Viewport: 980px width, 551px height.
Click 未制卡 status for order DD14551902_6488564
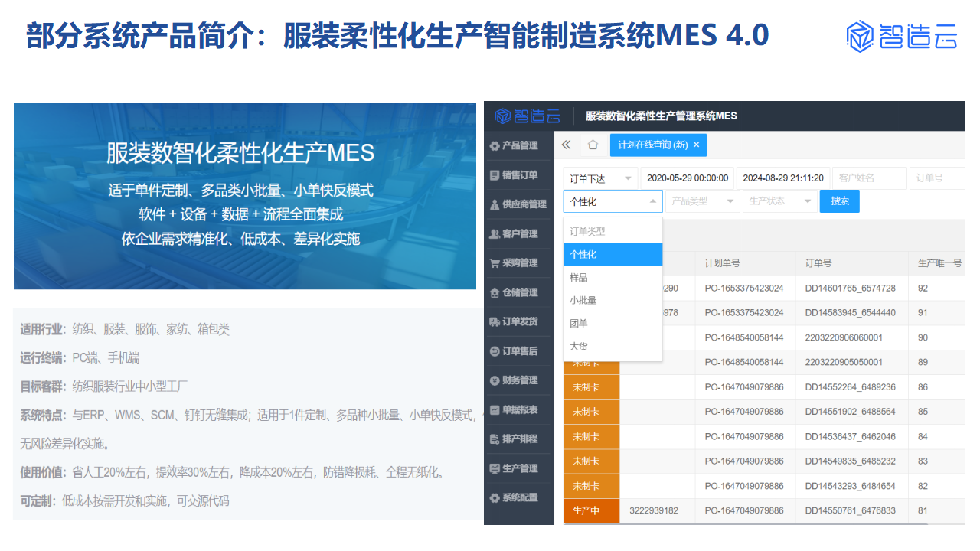[x=592, y=412]
